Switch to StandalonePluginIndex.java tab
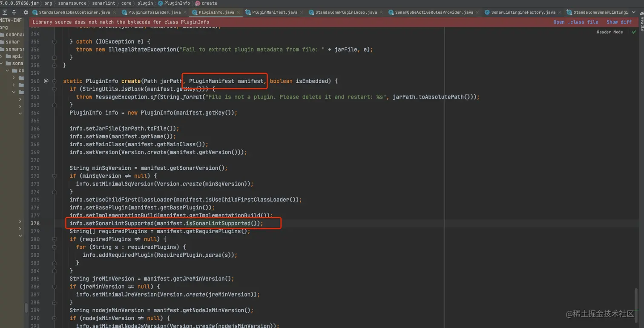Screen dimensions: 644x328 346,12
